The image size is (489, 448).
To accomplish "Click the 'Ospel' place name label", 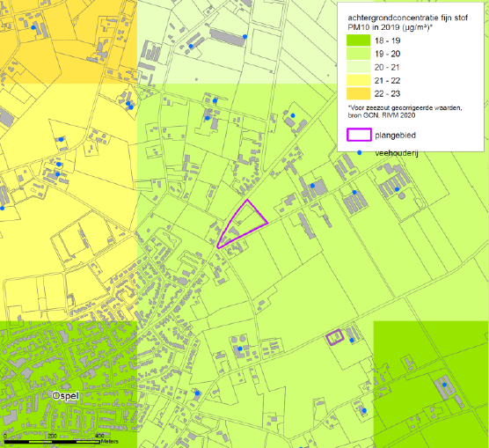I will coord(65,396).
